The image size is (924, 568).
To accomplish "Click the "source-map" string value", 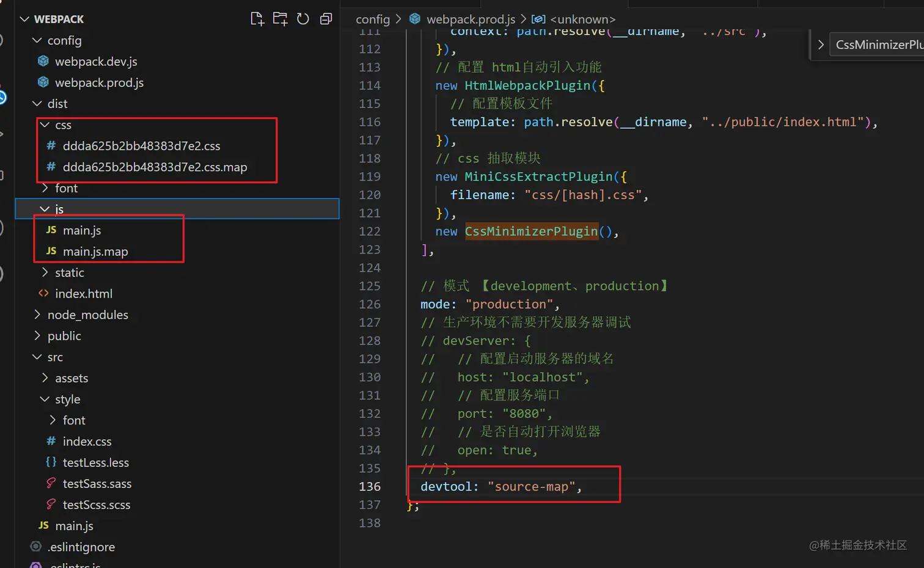I will click(532, 487).
